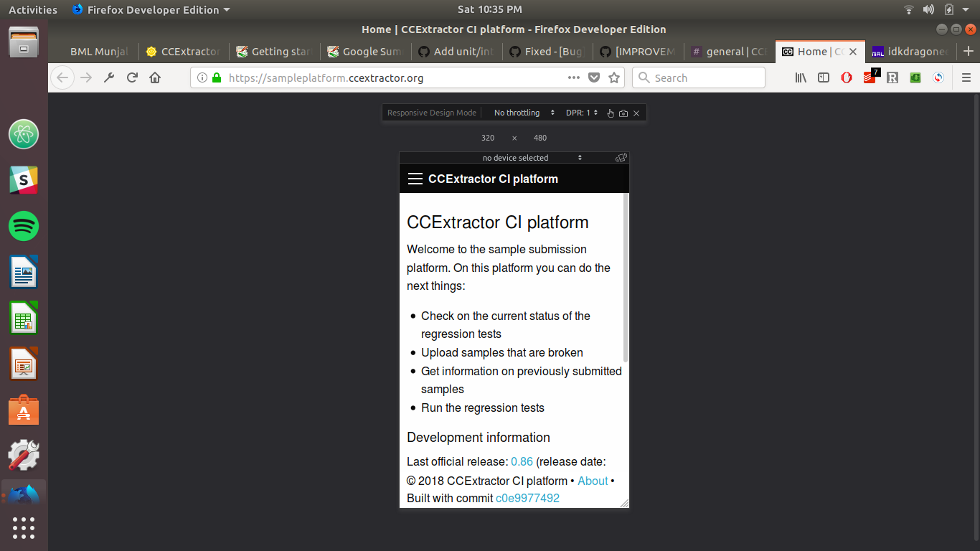This screenshot has height=551, width=980.
Task: Bookmark this page with the star
Action: [x=614, y=77]
